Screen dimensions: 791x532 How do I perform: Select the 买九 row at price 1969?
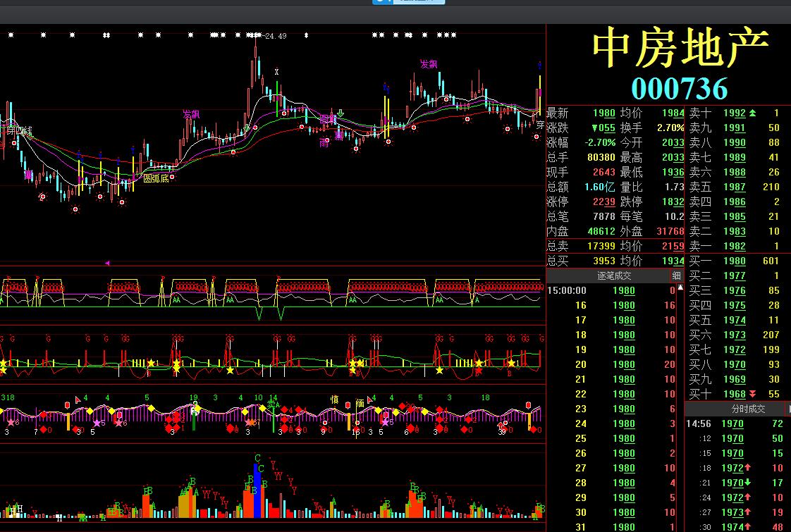737,379
